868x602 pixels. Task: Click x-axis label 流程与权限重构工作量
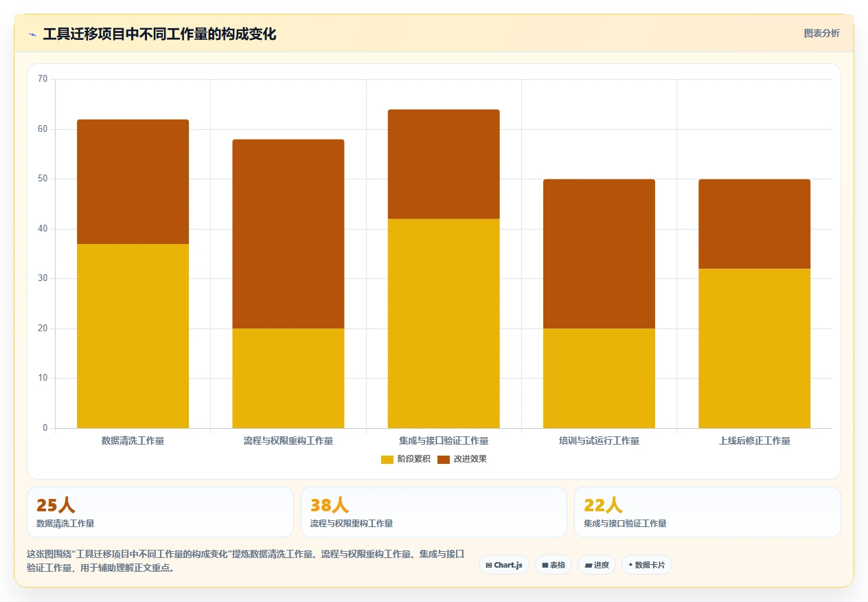(288, 441)
